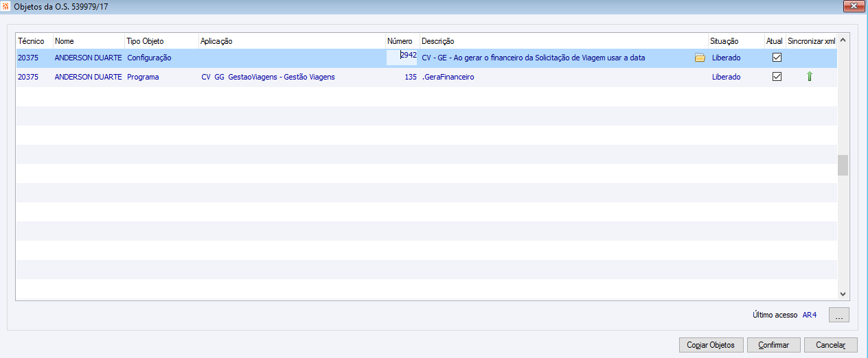Click the application icon in the title bar
Screen dimensions: 868x358
click(6, 5)
